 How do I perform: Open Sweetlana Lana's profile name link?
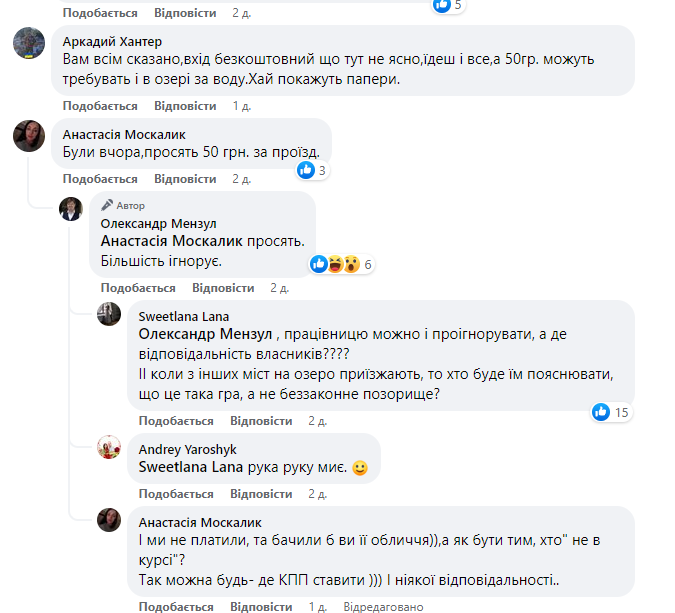tap(176, 317)
